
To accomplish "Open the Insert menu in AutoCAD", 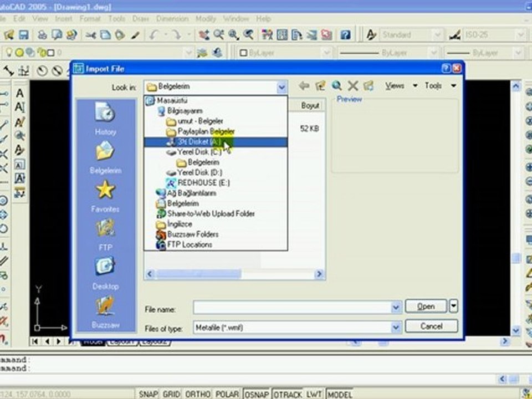I will click(63, 19).
